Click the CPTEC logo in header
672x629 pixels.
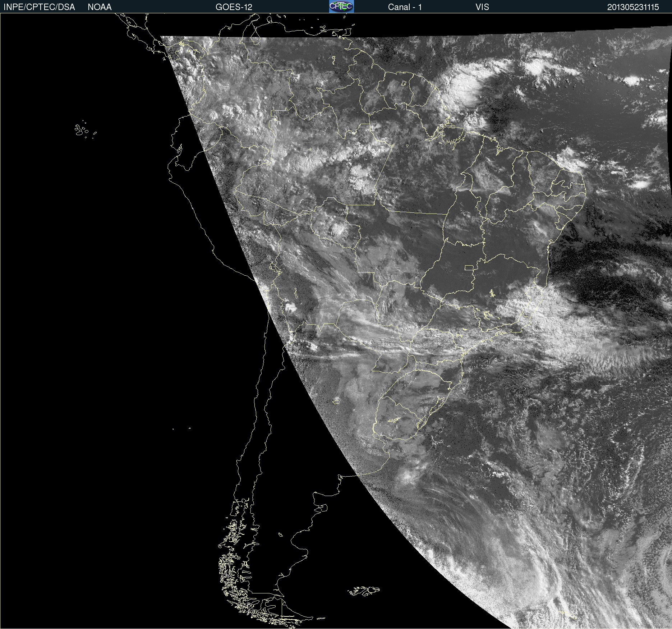[341, 6]
